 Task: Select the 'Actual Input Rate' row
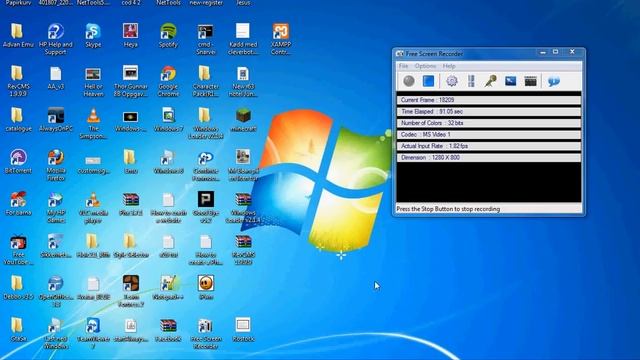(489, 146)
